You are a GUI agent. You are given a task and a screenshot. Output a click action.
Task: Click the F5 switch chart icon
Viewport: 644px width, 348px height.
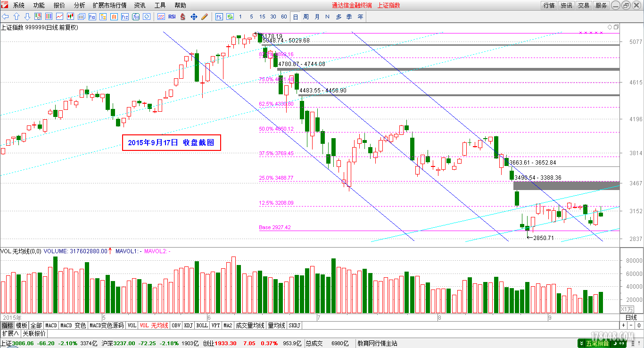click(219, 17)
